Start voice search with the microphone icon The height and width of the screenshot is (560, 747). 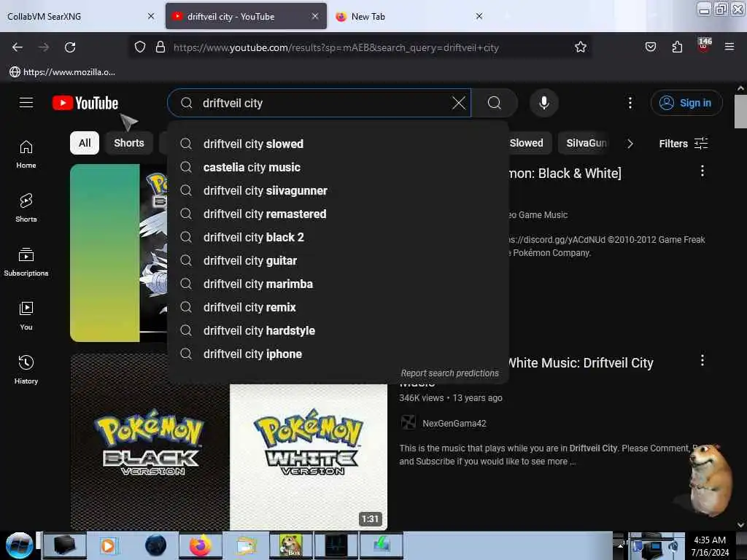tap(544, 103)
